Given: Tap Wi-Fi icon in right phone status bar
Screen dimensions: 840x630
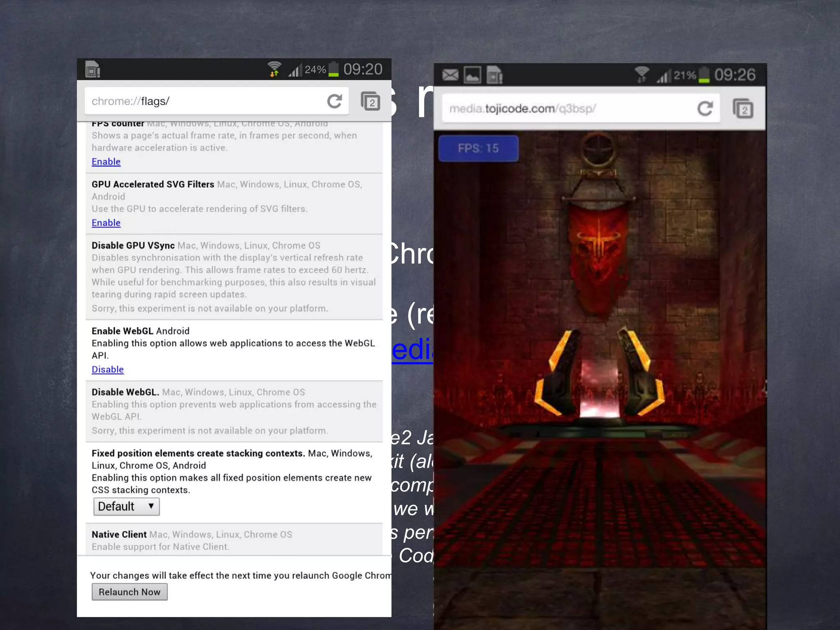Looking at the screenshot, I should tap(642, 75).
